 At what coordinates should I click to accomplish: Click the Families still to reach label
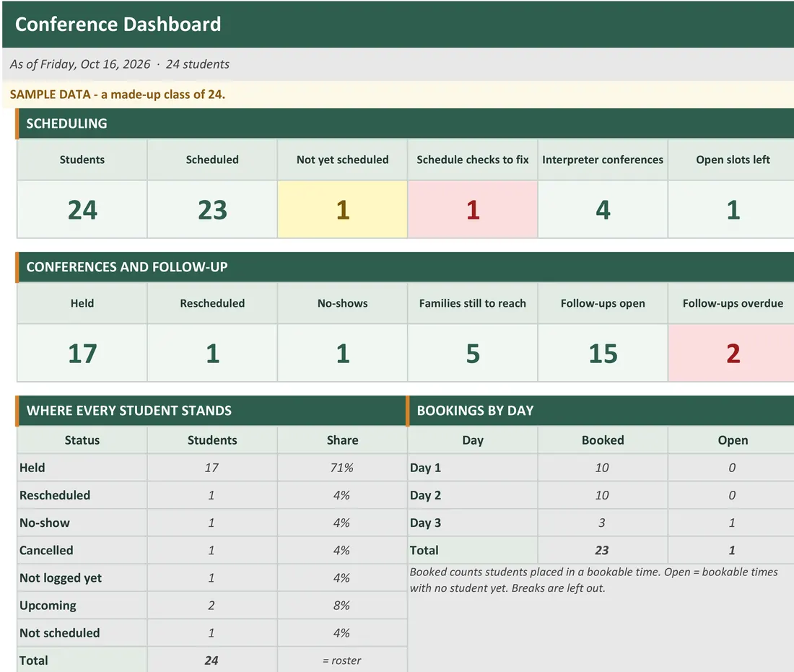click(x=473, y=303)
